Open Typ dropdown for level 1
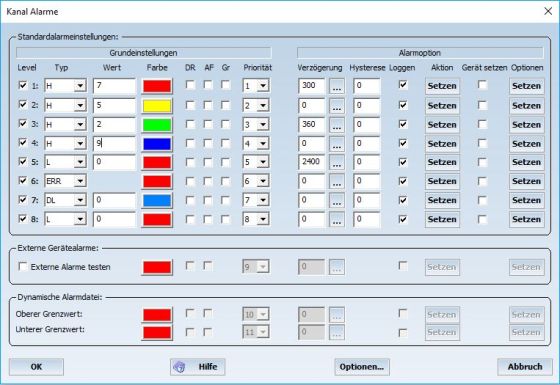Image resolution: width=560 pixels, height=385 pixels. (80, 86)
